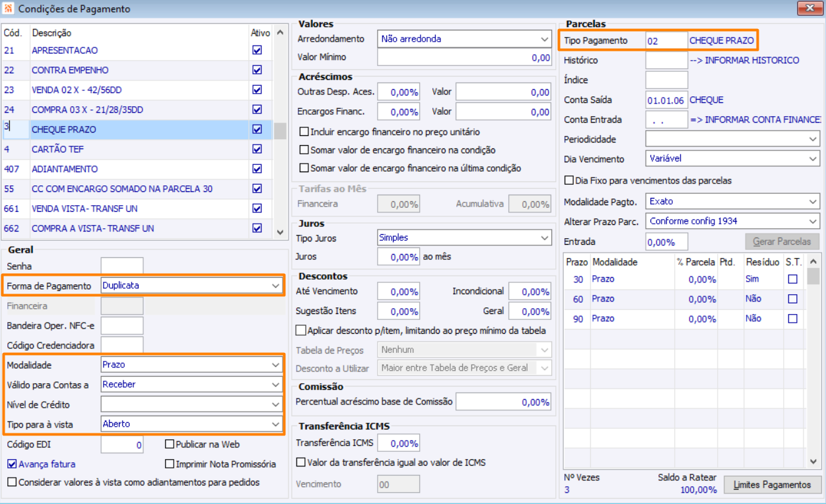This screenshot has width=826, height=504.
Task: Open the Modalidade Pagto. dropdown
Action: (x=812, y=201)
